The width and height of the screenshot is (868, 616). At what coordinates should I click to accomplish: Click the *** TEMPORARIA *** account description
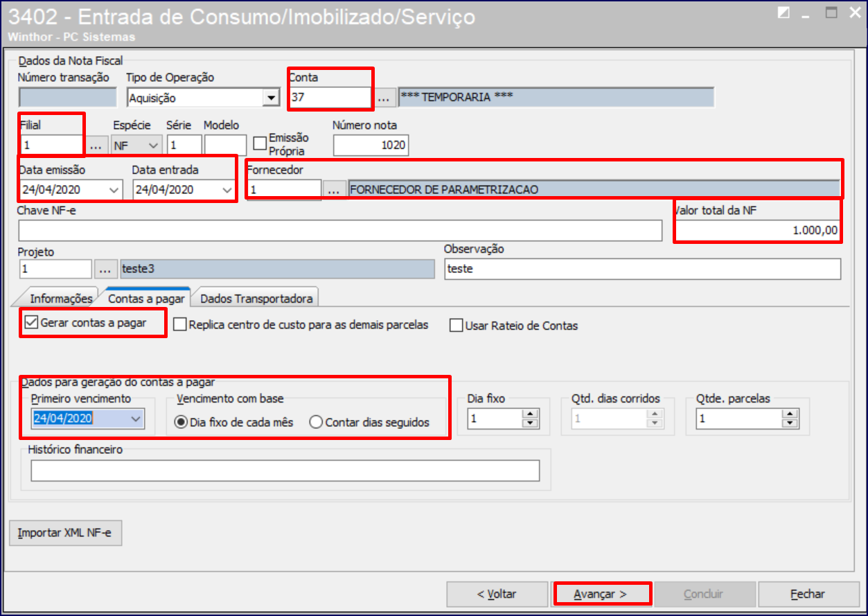(457, 97)
